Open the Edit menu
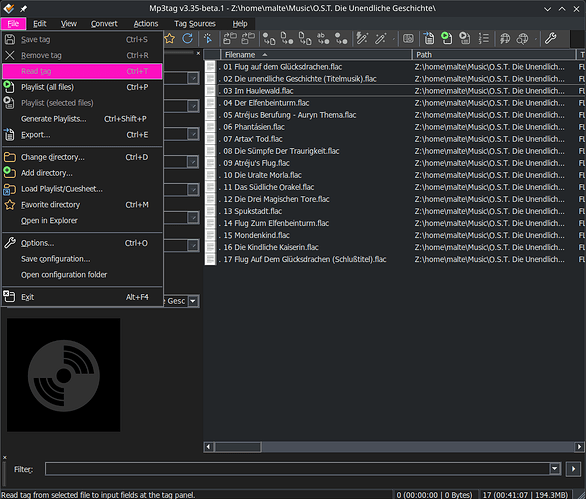This screenshot has width=586, height=499. (40, 24)
